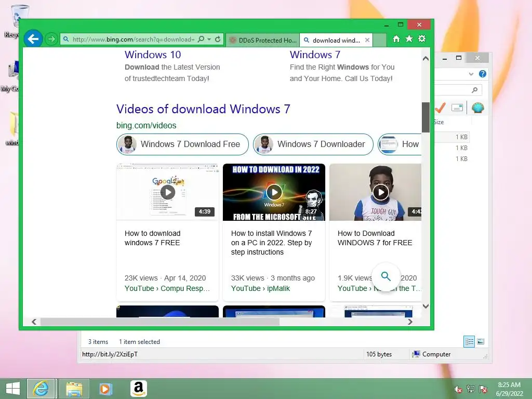Viewport: 532px width, 399px height.
Task: Open Explorer window help question mark icon
Action: [483, 74]
